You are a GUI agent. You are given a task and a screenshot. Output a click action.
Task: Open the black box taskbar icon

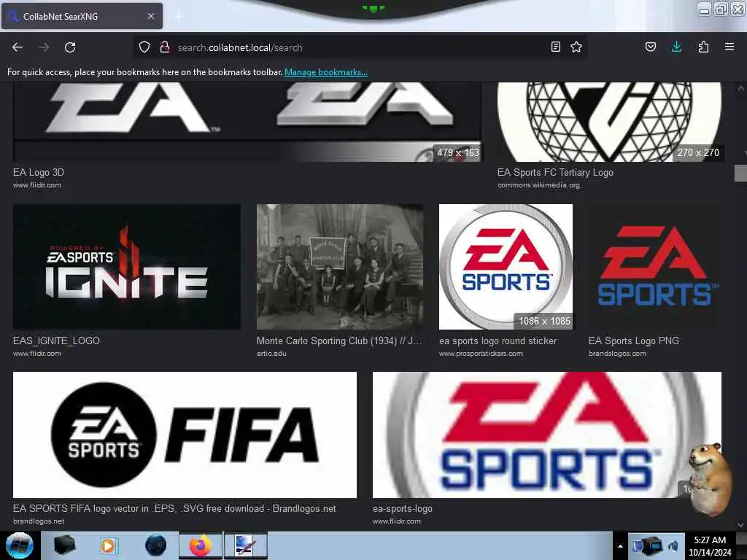pos(64,545)
